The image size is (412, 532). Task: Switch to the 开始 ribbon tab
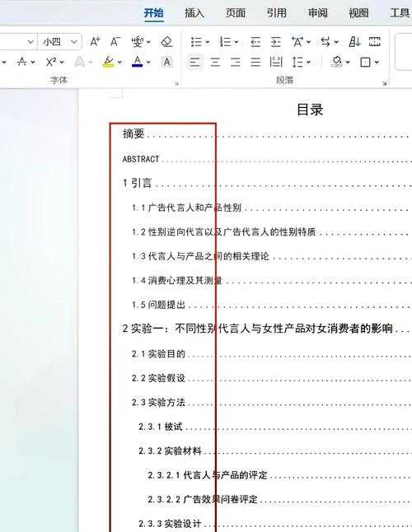154,13
